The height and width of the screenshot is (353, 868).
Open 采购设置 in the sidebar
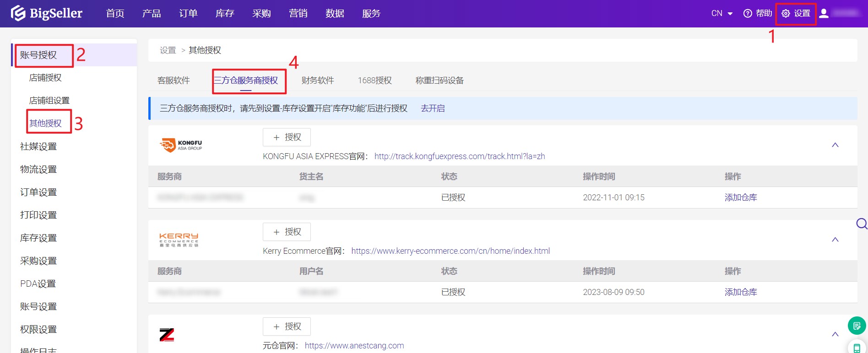point(38,261)
